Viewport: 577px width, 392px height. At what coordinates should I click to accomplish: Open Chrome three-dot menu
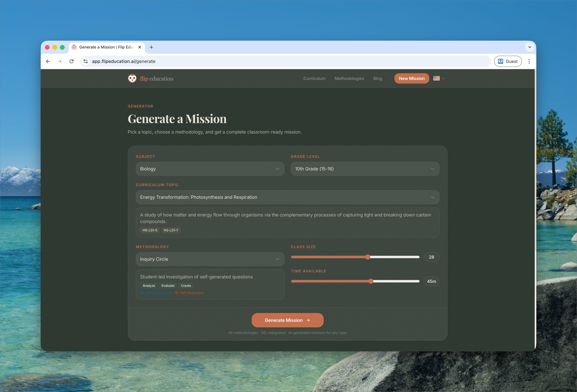click(529, 61)
